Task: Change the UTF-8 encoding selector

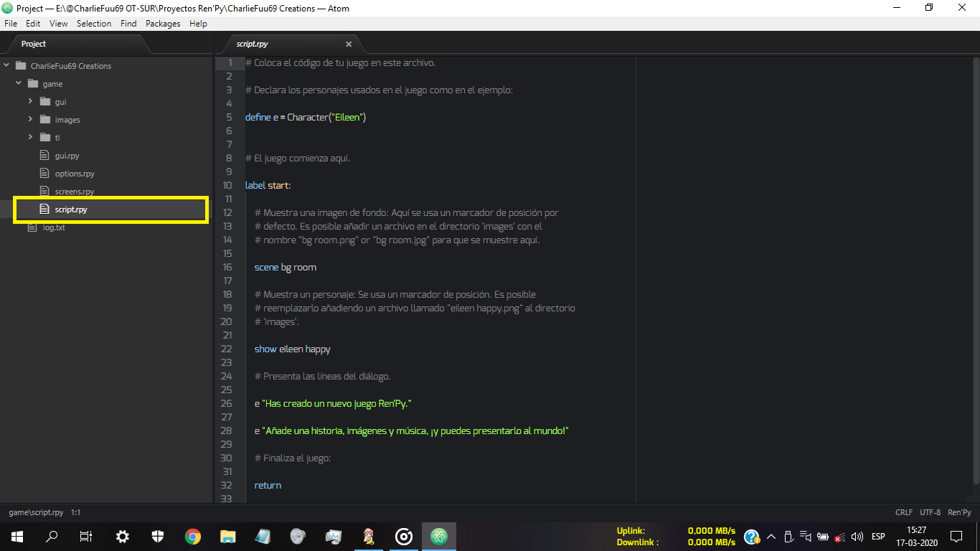Action: click(x=930, y=513)
